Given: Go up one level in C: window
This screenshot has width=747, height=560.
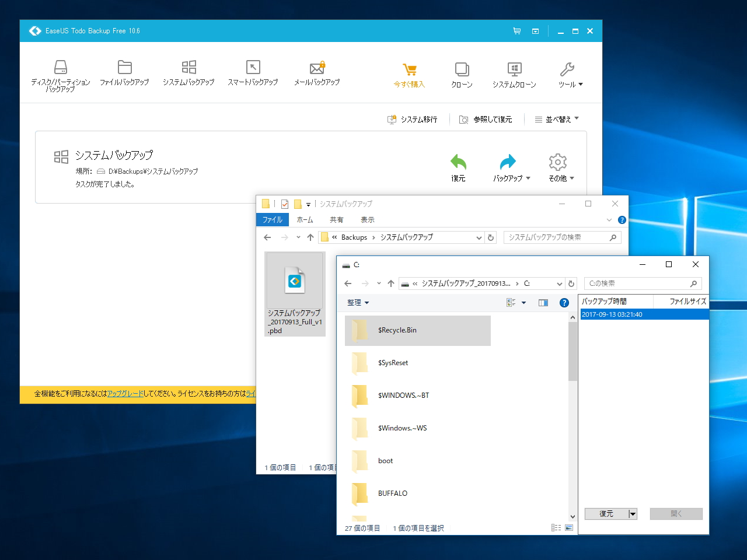Looking at the screenshot, I should (x=391, y=283).
